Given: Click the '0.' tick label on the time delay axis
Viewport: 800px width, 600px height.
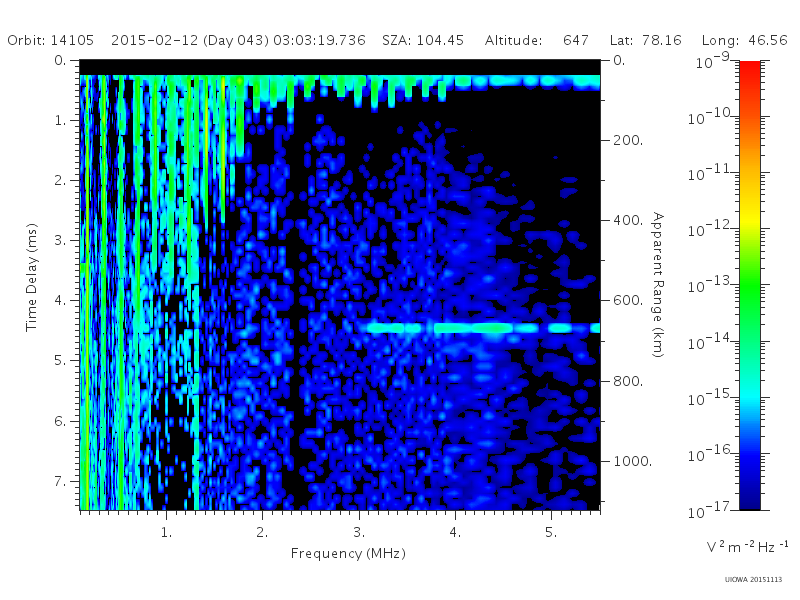Looking at the screenshot, I should coord(60,61).
